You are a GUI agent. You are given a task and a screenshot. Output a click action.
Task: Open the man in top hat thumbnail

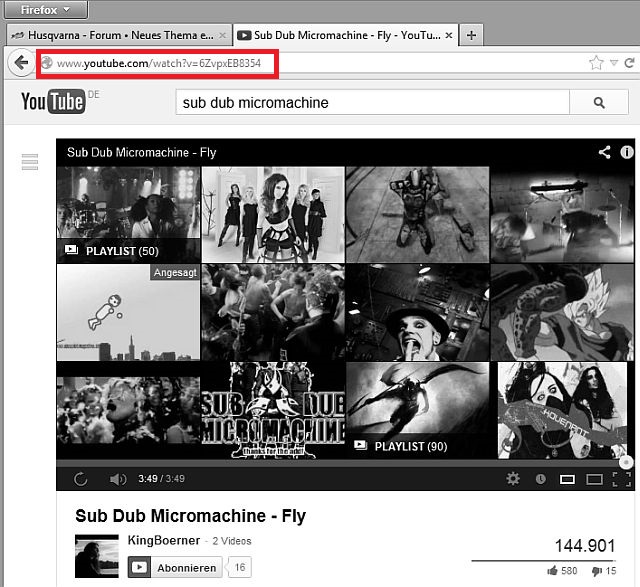point(417,312)
